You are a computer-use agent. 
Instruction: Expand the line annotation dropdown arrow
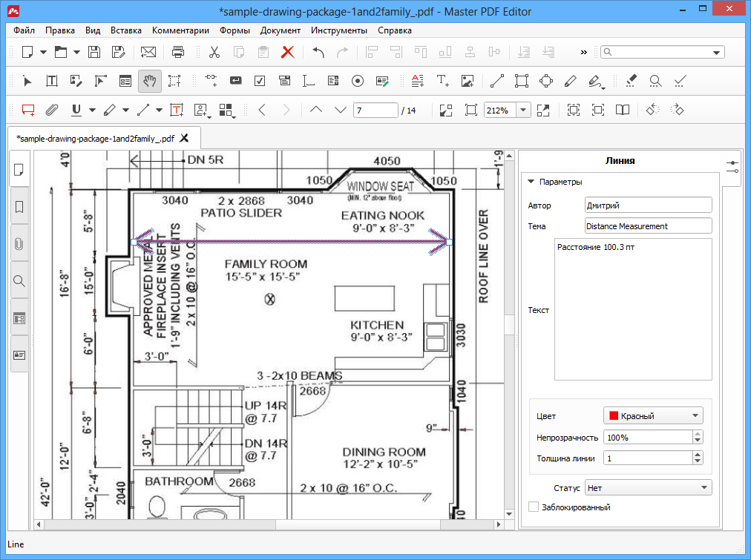tap(159, 110)
